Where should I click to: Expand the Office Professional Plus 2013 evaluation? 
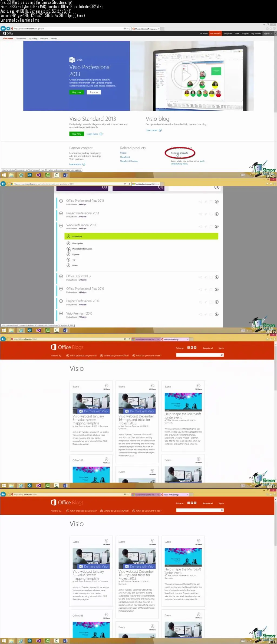(x=61, y=201)
